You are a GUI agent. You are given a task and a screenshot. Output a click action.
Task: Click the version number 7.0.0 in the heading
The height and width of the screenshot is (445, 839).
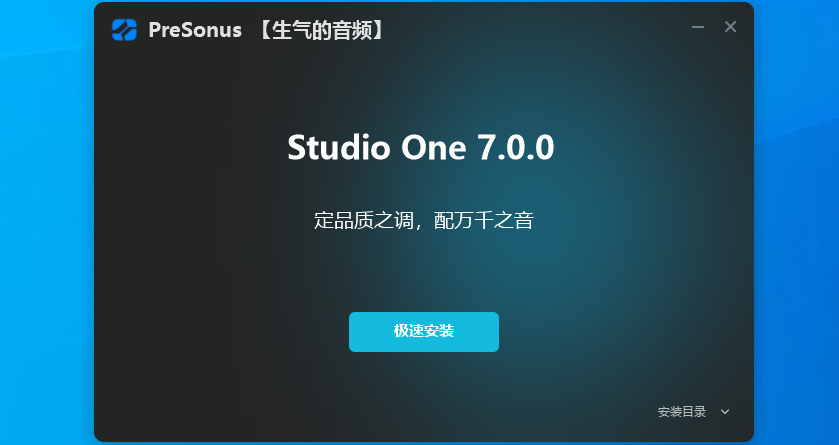[516, 147]
